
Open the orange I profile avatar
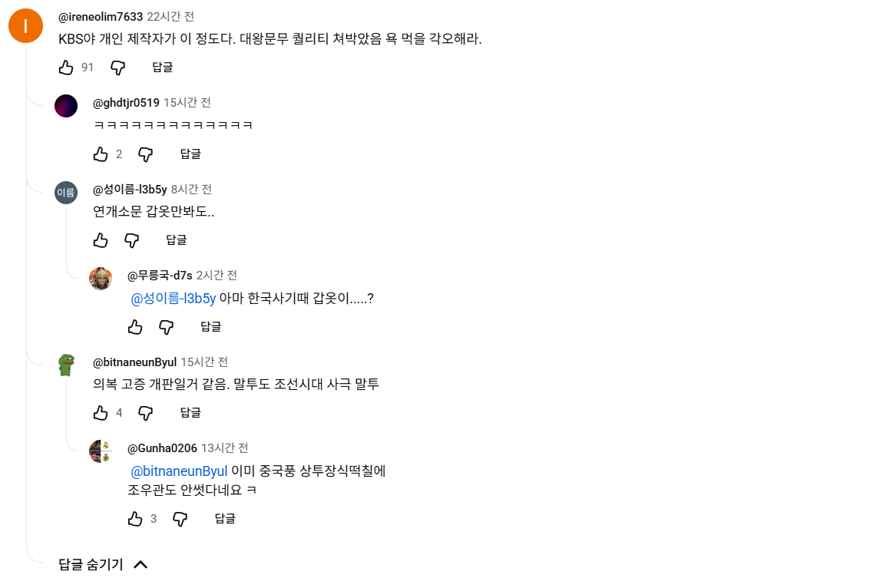coord(25,25)
